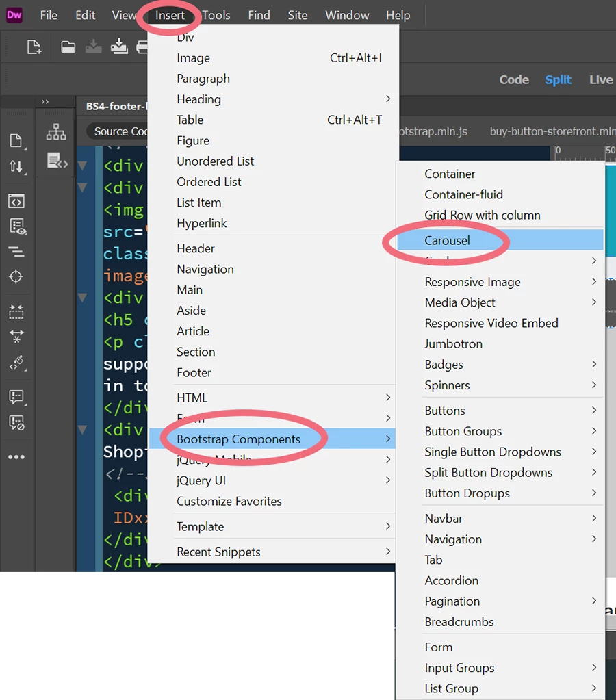The width and height of the screenshot is (616, 700).
Task: Click the Open folder toolbar icon
Action: pyautogui.click(x=68, y=47)
